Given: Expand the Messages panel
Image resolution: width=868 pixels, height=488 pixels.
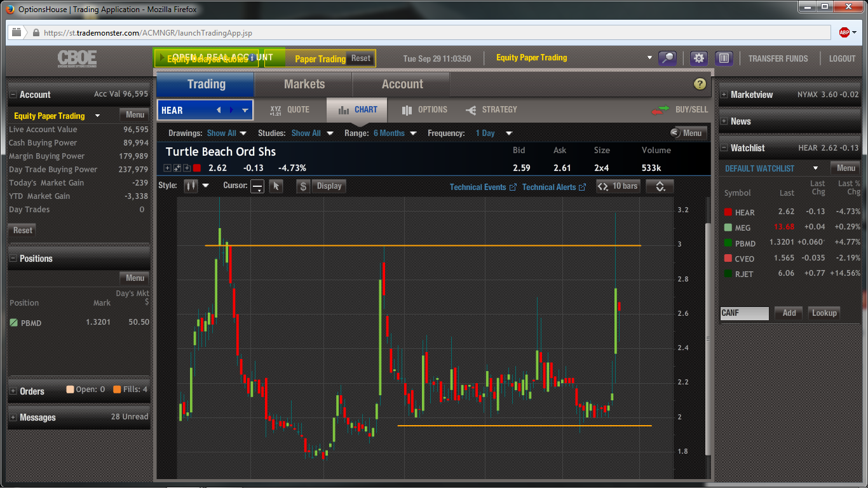Looking at the screenshot, I should (13, 417).
